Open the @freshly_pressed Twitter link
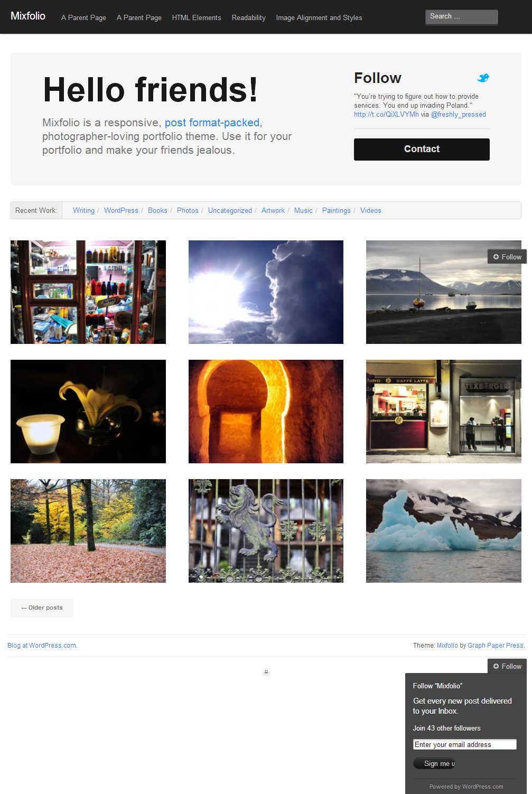The width and height of the screenshot is (532, 794). [x=459, y=114]
